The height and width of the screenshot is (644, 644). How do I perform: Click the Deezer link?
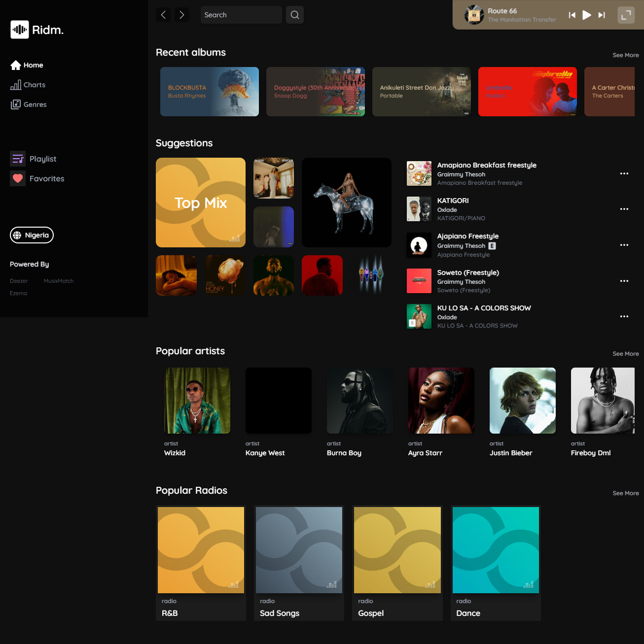click(19, 281)
